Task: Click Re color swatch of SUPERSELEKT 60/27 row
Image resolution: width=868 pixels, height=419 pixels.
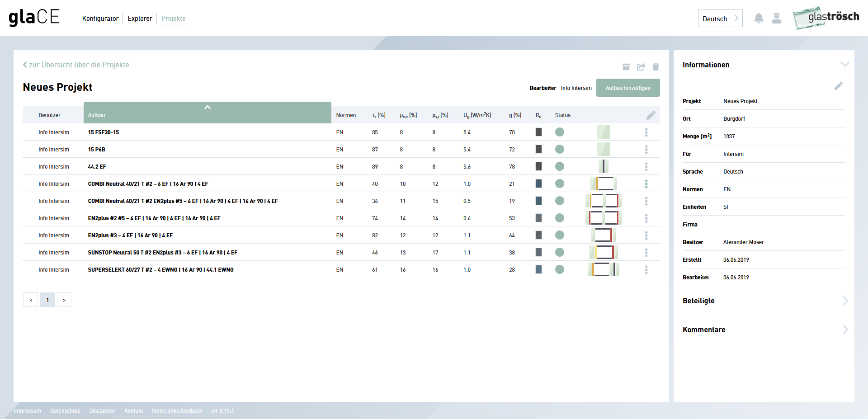Action: 538,269
